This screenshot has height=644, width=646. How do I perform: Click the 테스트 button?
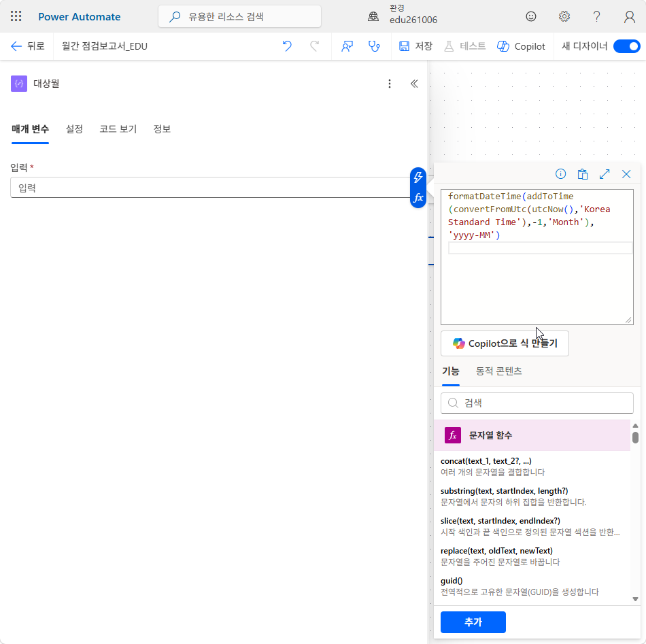(x=465, y=46)
